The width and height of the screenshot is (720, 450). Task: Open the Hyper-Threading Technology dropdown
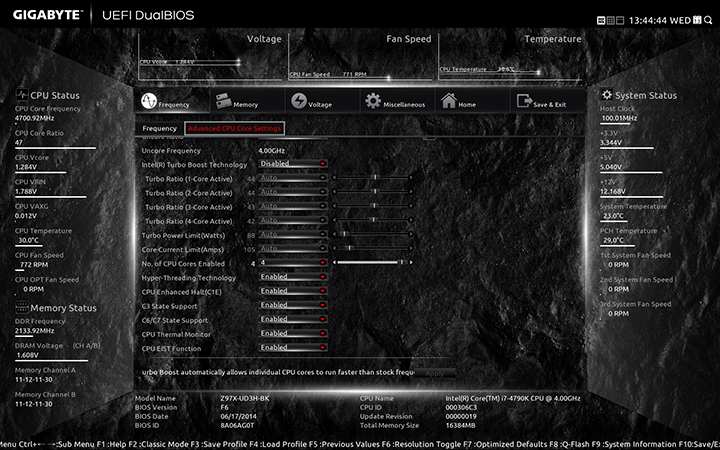[293, 277]
